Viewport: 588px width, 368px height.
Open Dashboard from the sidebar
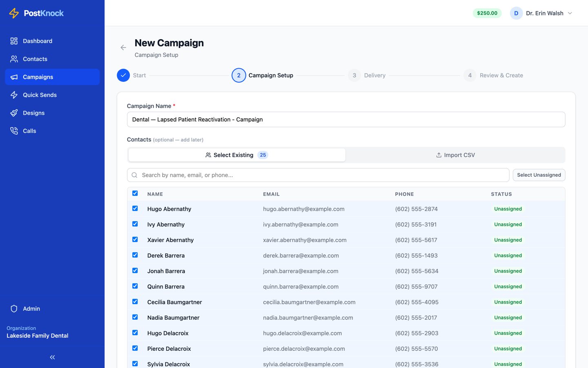pos(52,41)
